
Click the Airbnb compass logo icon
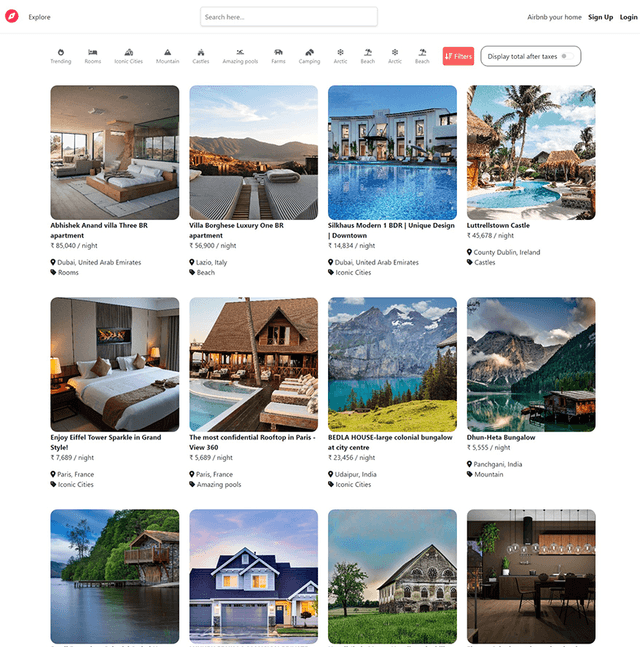pyautogui.click(x=12, y=17)
